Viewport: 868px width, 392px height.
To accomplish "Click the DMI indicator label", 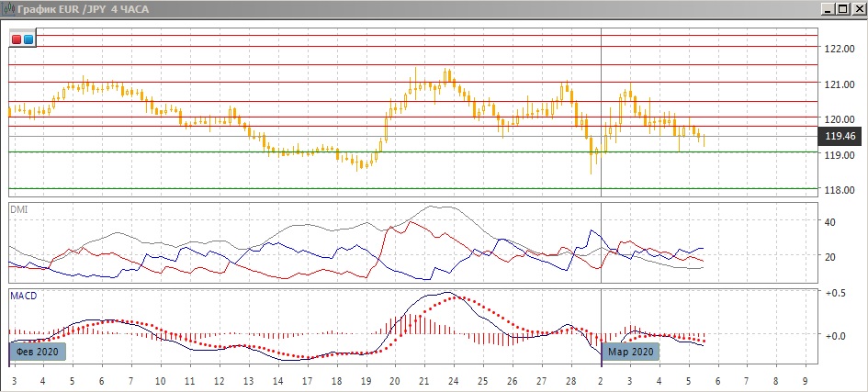I will point(18,209).
